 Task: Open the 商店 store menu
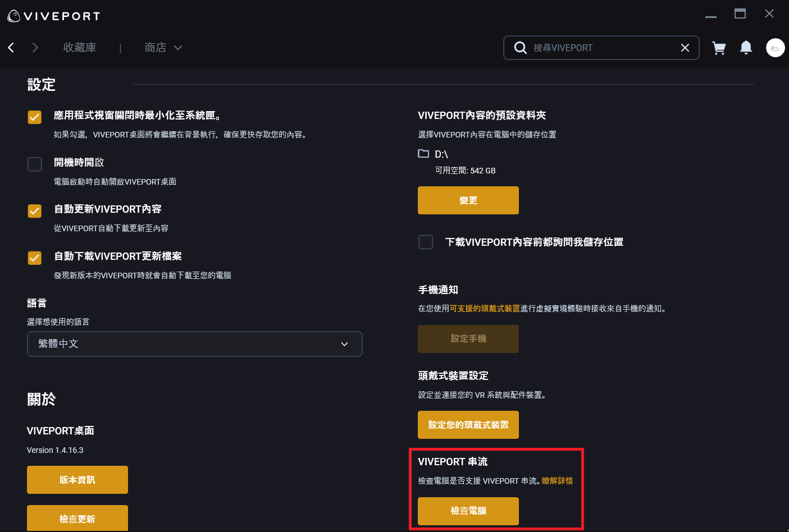tap(156, 48)
